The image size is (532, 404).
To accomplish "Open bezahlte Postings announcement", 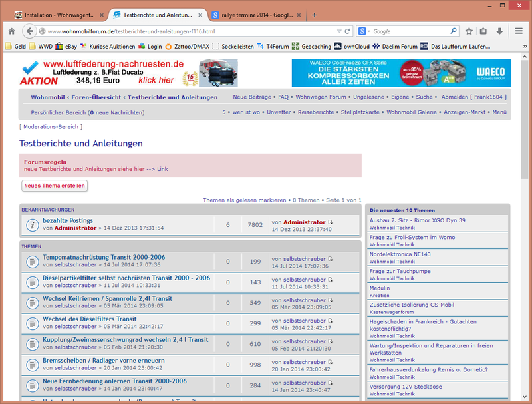I will point(68,221).
